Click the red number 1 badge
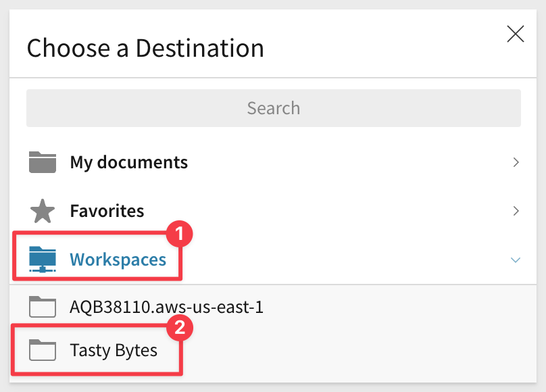The image size is (546, 392). pyautogui.click(x=180, y=234)
